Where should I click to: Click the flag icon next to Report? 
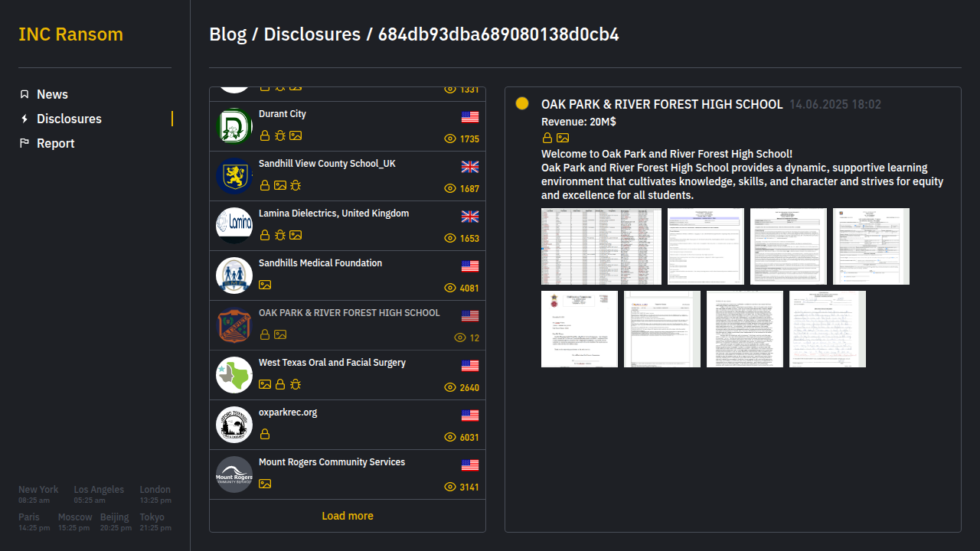pyautogui.click(x=24, y=143)
